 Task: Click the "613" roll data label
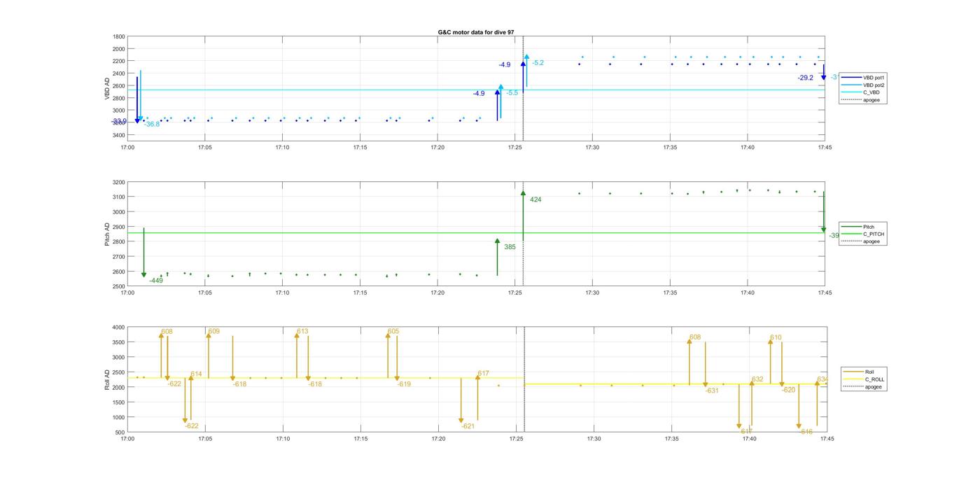[302, 332]
